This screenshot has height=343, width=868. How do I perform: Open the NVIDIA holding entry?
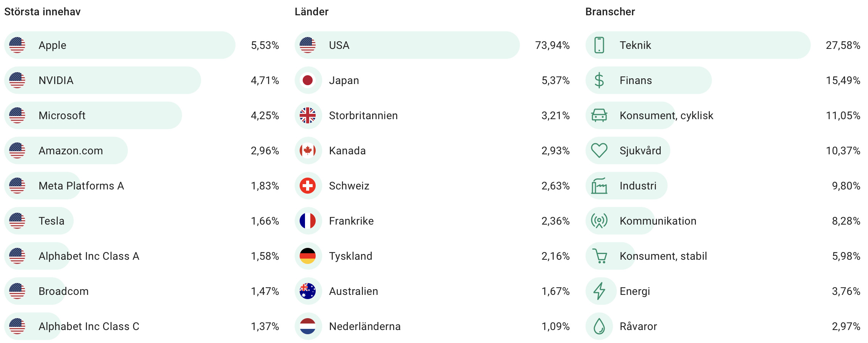(142, 80)
